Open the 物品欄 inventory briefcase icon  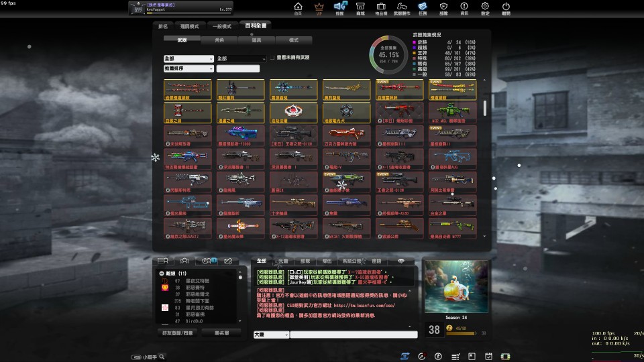tap(381, 8)
